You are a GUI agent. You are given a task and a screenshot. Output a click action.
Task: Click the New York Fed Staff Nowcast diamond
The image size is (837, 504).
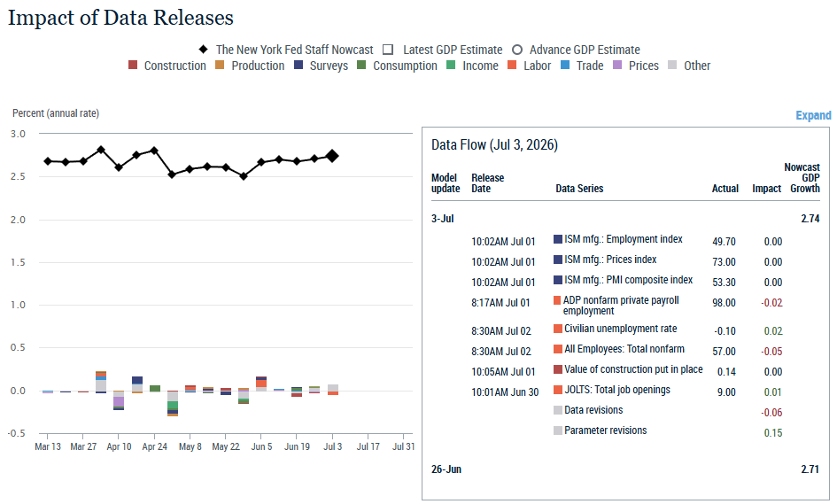coord(204,49)
